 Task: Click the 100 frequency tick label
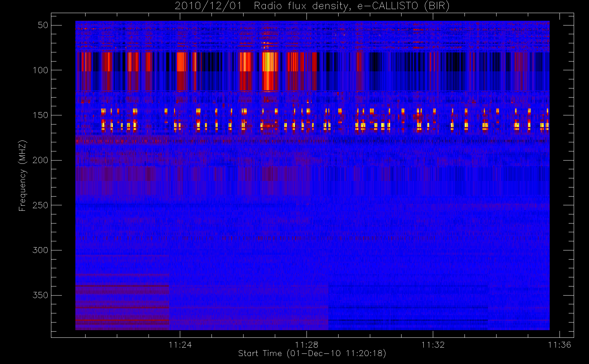pyautogui.click(x=40, y=70)
